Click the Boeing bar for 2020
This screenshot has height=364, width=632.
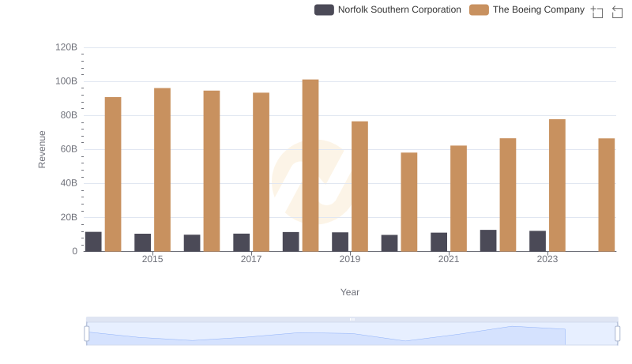pyautogui.click(x=409, y=201)
